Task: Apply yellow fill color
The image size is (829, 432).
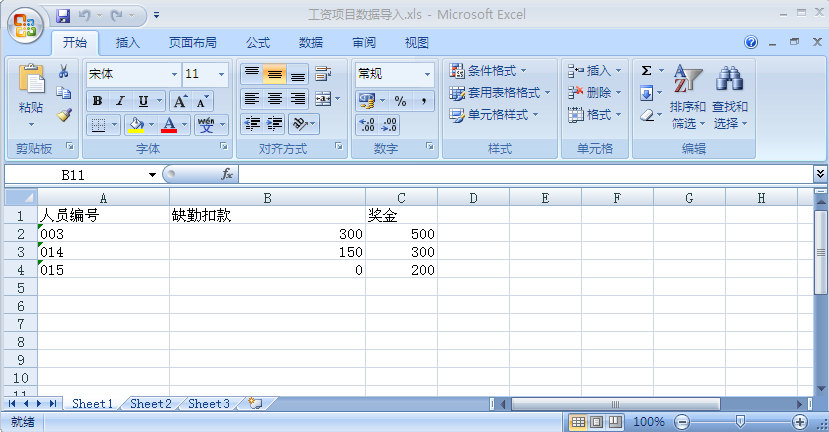Action: [x=136, y=125]
